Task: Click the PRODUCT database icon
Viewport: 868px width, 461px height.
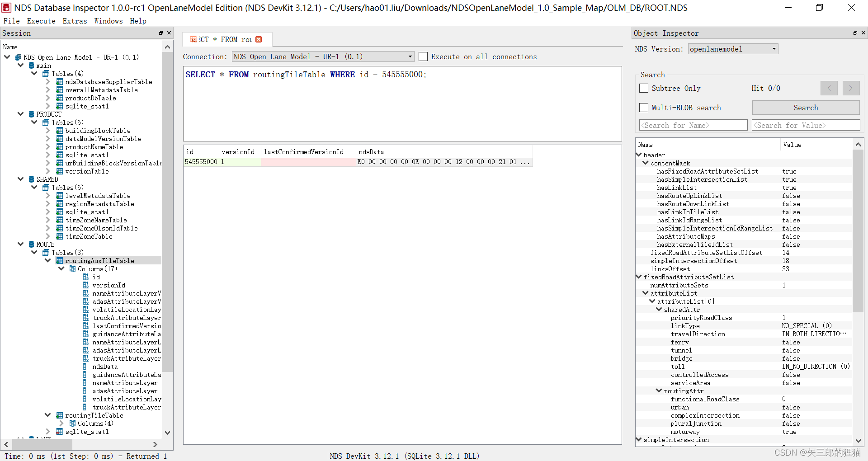Action: (32, 114)
